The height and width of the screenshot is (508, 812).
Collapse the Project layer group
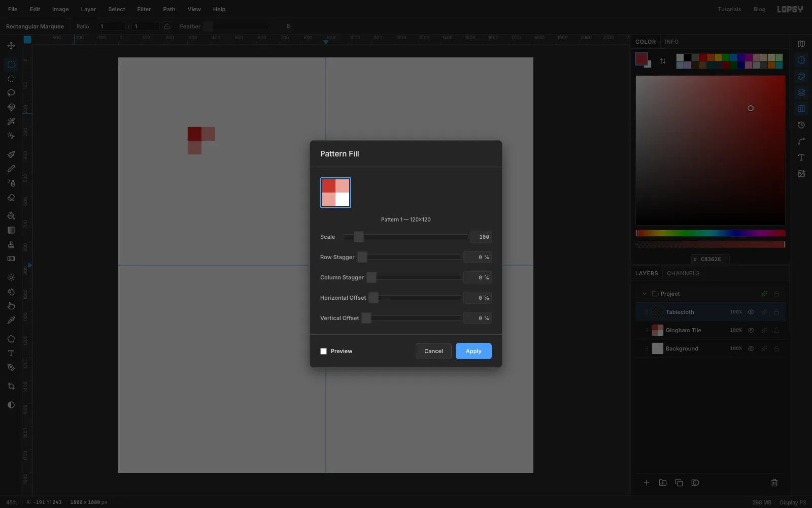645,294
